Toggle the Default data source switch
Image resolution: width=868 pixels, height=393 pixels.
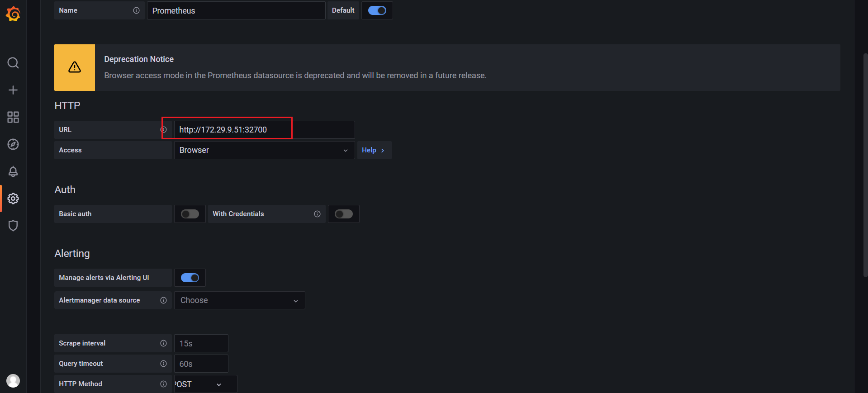[377, 10]
